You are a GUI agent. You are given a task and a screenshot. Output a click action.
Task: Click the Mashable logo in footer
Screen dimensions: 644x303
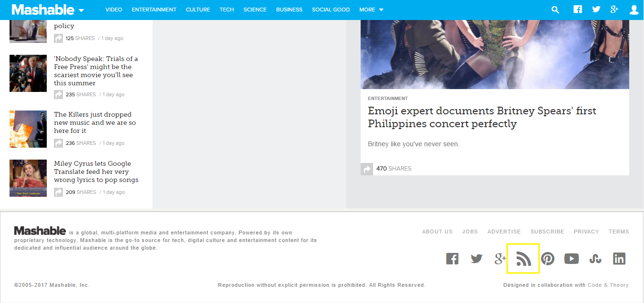coord(40,231)
